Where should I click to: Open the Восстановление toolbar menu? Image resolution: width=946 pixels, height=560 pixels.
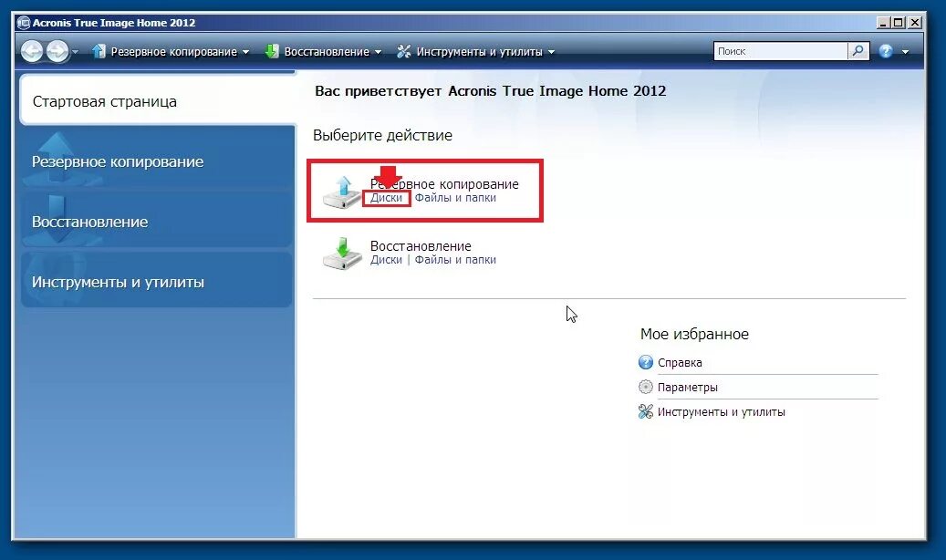click(x=327, y=52)
